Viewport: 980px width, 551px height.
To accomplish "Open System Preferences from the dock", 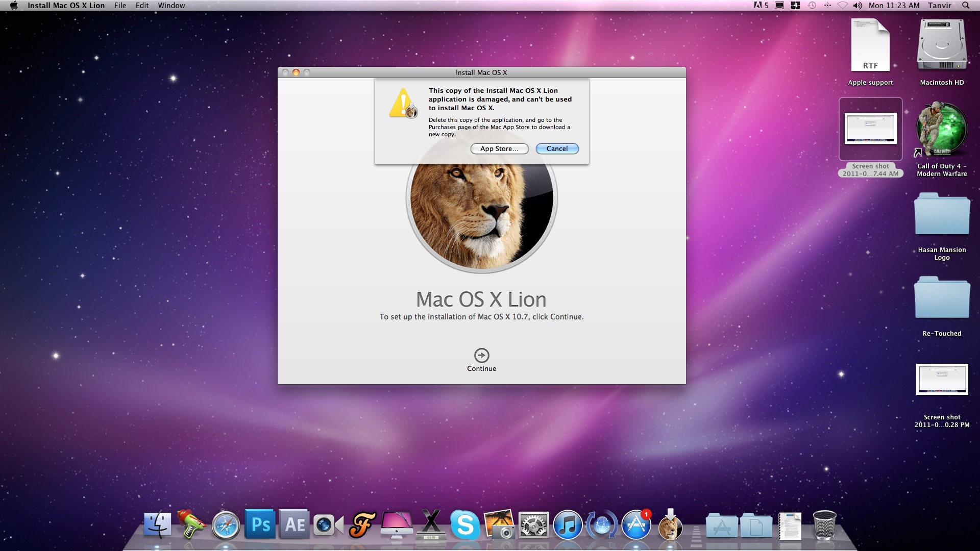I will [533, 525].
